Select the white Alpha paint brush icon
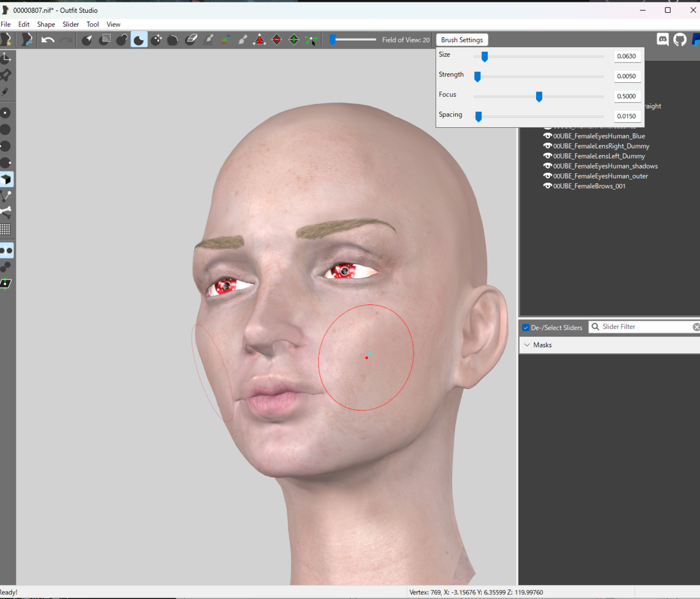 pyautogui.click(x=243, y=40)
